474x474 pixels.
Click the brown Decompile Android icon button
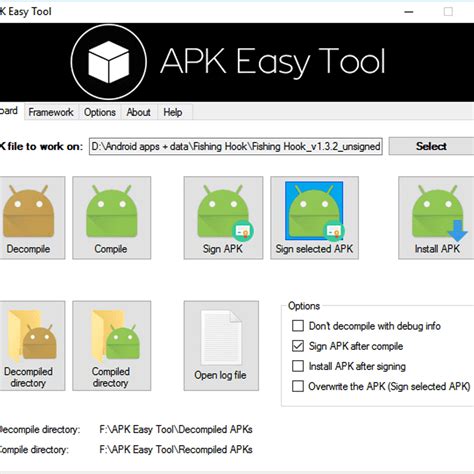click(x=32, y=218)
